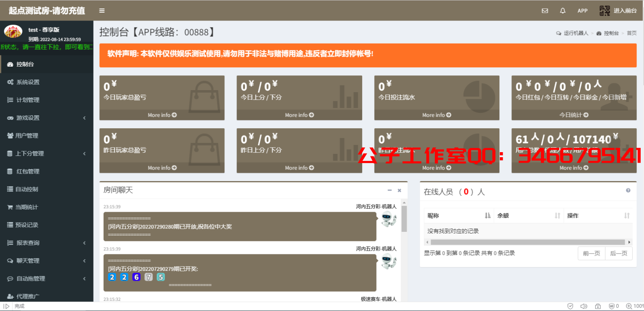Open 自动控制 in sidebar

pyautogui.click(x=47, y=189)
